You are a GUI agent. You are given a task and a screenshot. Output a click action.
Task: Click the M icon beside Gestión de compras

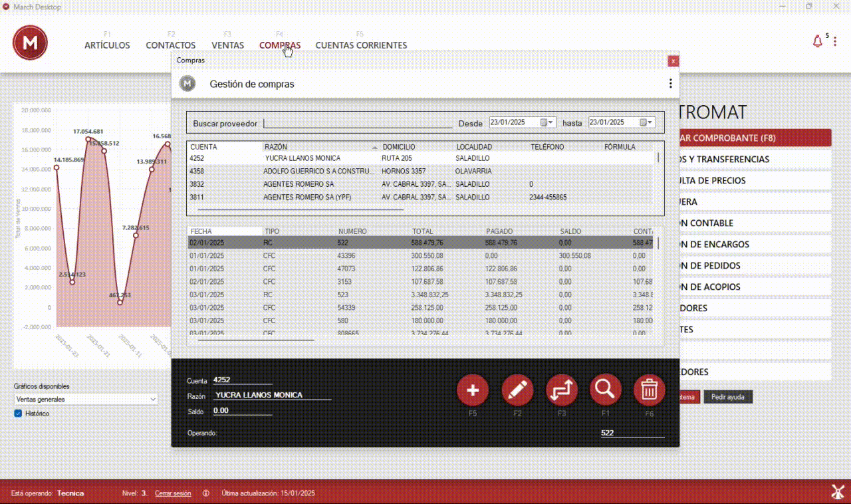(188, 84)
